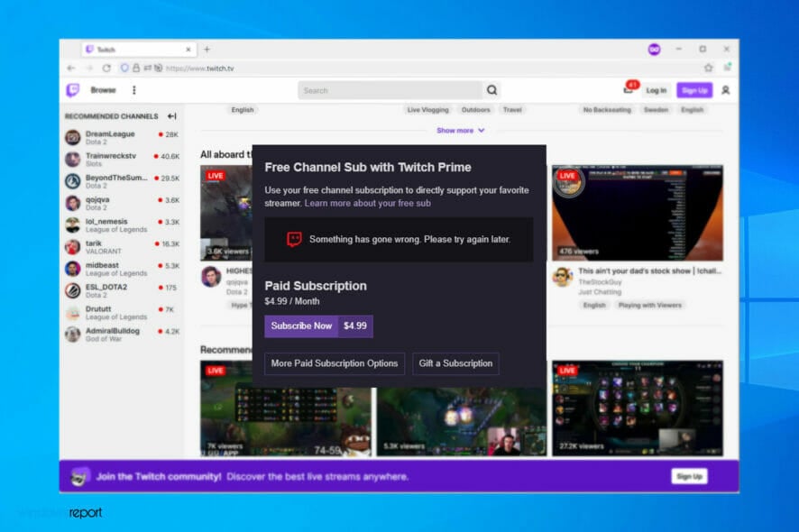Viewport: 799px width, 532px height.
Task: Click the Log In button
Action: [656, 90]
